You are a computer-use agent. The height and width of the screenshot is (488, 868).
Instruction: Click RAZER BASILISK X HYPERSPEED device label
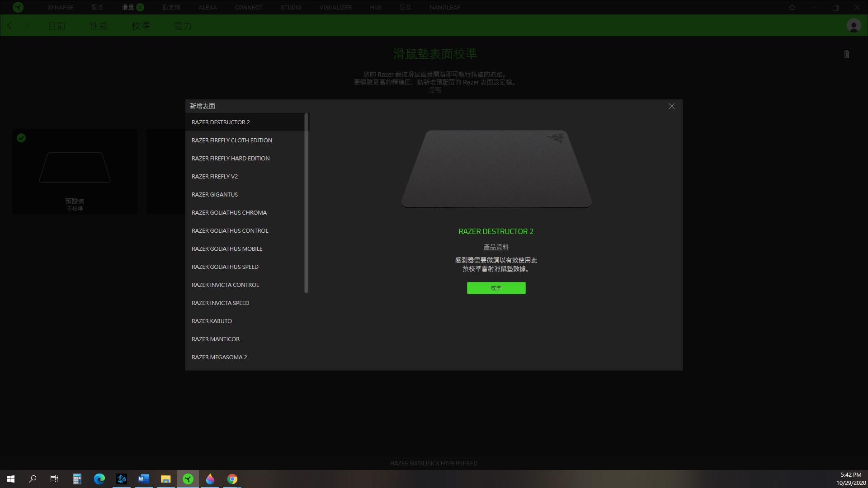coord(434,463)
